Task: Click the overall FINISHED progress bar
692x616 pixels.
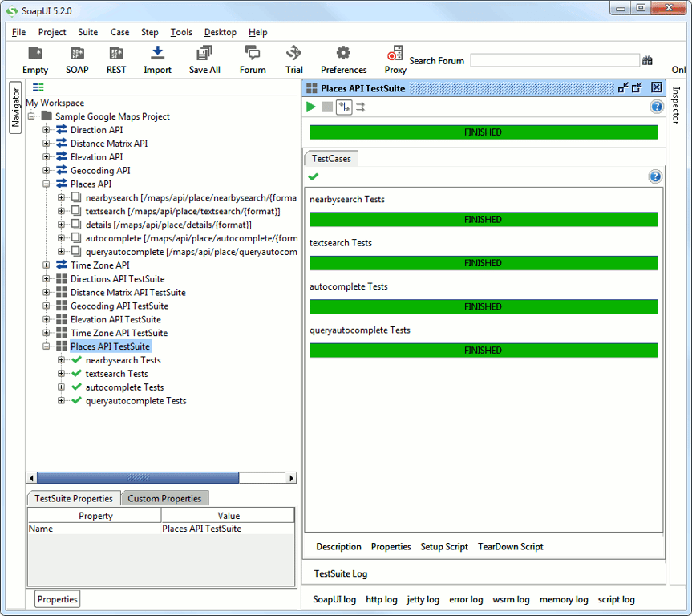Action: point(484,132)
